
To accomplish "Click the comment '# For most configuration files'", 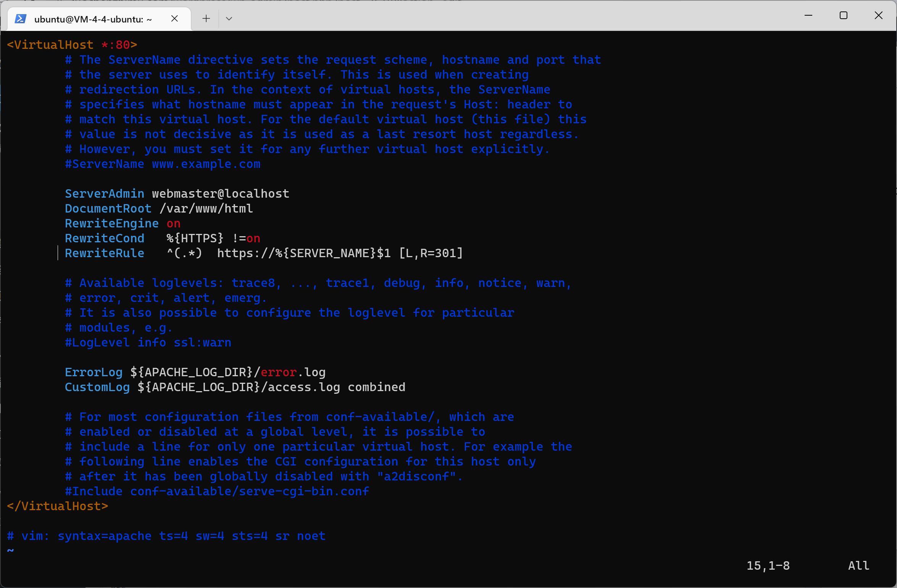I will pos(289,417).
